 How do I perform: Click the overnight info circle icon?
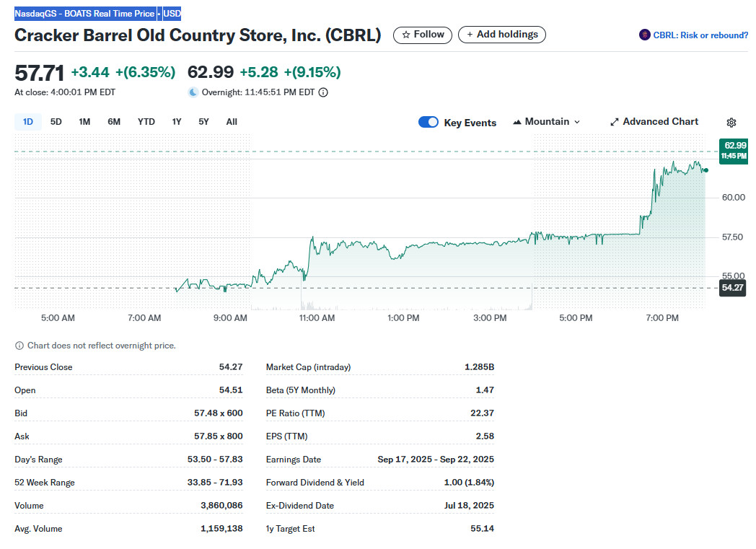tap(323, 92)
